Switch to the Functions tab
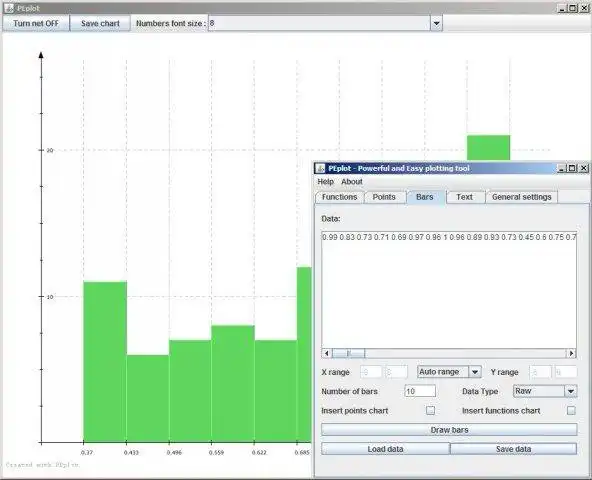Screen dimensions: 592x480 click(x=339, y=197)
